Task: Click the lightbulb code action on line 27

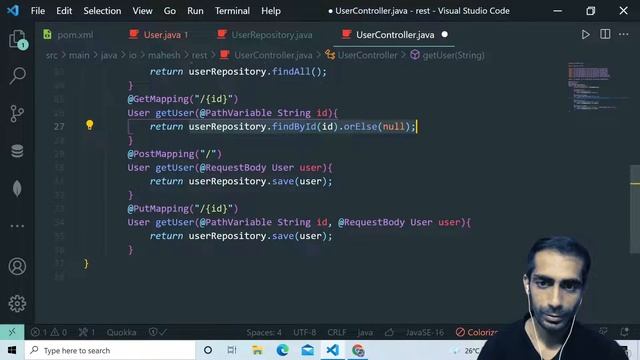Action: click(x=89, y=125)
